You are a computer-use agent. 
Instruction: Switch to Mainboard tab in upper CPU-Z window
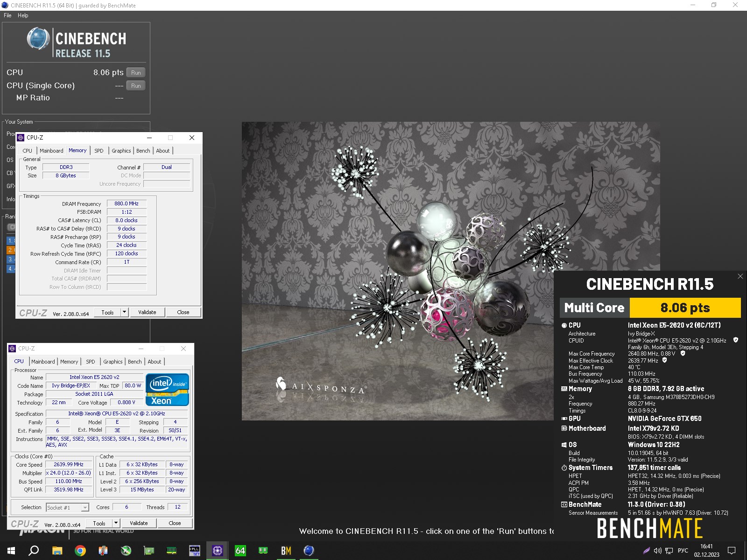(51, 151)
